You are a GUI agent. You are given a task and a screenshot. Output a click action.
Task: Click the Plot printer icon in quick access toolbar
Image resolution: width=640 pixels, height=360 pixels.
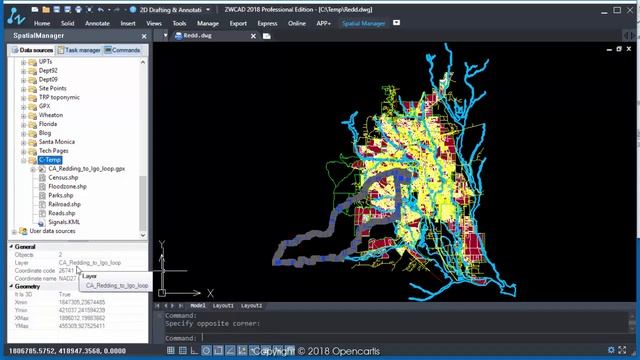pos(78,9)
